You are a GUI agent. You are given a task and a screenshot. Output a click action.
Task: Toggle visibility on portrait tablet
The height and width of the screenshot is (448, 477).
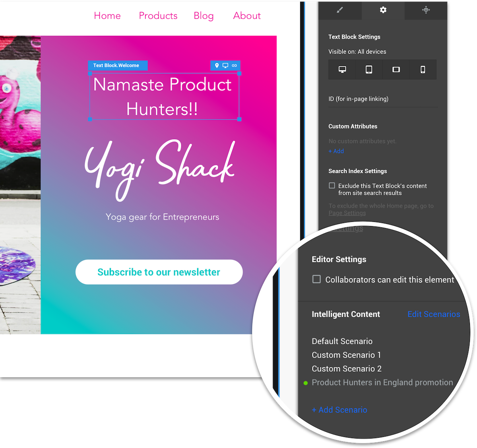coord(369,70)
